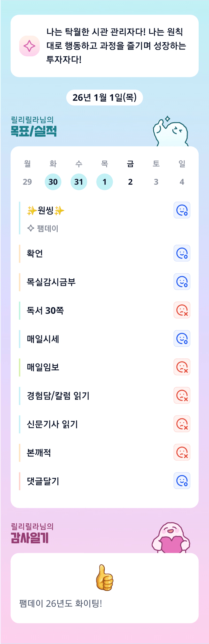Toggle the smiley status for 매일시세
209x644 pixels.
click(182, 338)
